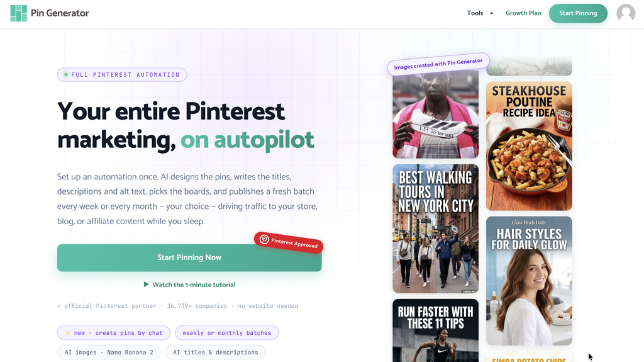Select the 'new · create pins by chat' chip
Image resolution: width=644 pixels, height=362 pixels.
point(114,333)
